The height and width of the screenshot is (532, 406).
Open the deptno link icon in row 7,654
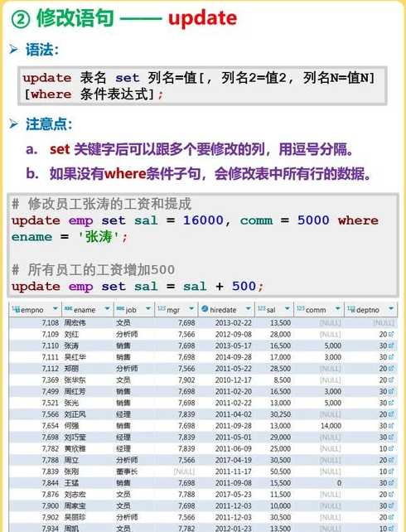[x=391, y=426]
